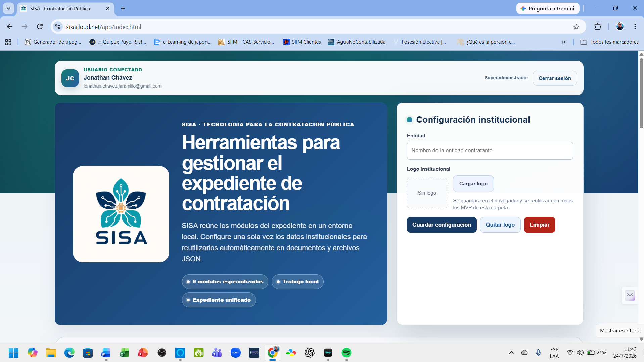Open the taskbar clock showing 11:43

click(625, 353)
